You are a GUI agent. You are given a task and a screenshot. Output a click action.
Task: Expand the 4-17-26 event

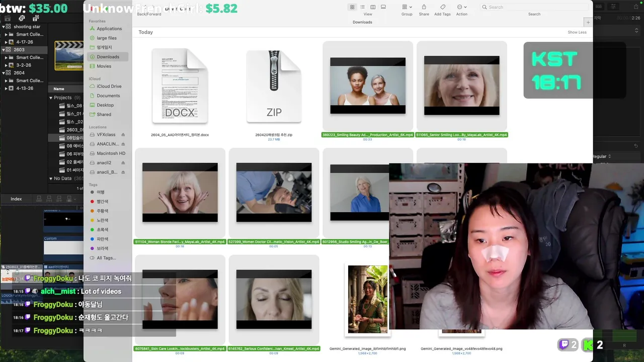[x=6, y=42]
